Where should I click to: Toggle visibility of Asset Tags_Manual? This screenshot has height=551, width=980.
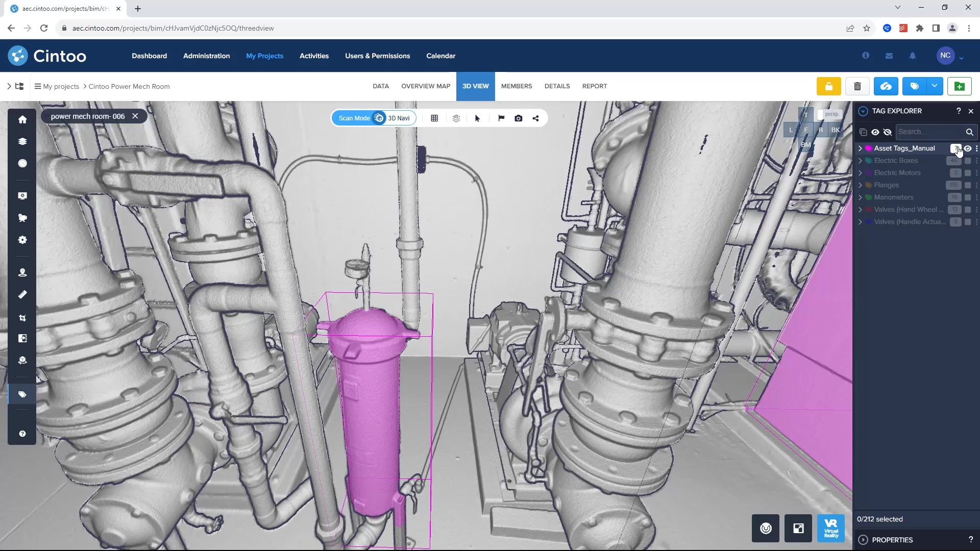coord(967,148)
